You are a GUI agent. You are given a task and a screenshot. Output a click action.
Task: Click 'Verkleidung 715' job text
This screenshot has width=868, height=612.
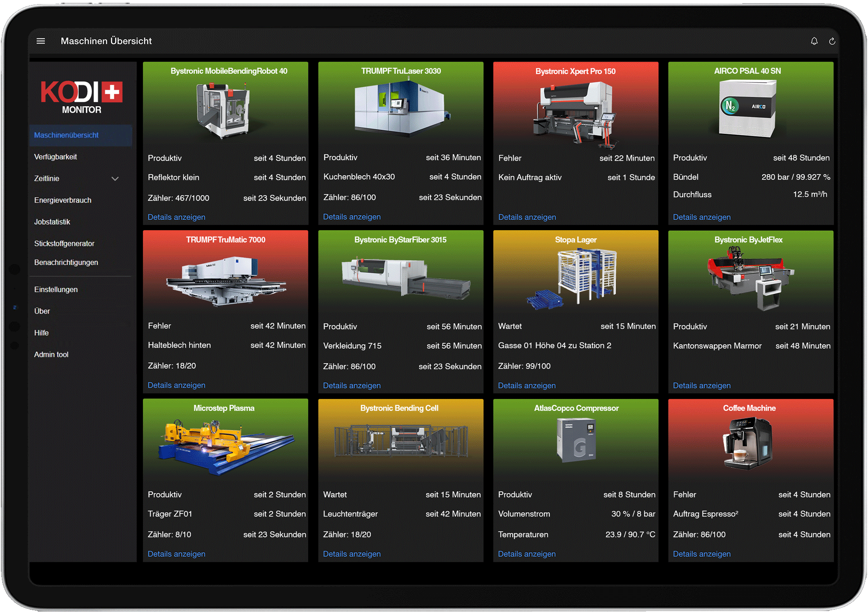[352, 346]
